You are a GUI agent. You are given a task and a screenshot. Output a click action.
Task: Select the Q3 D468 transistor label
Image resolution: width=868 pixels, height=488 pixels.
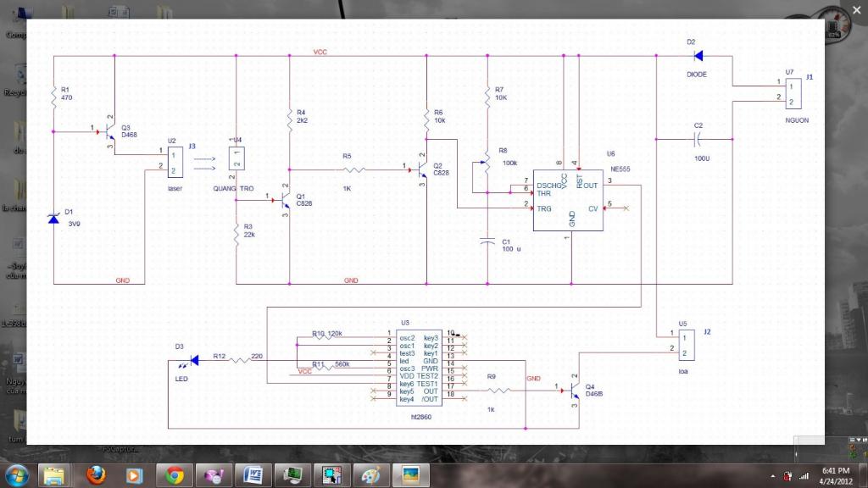(x=129, y=131)
